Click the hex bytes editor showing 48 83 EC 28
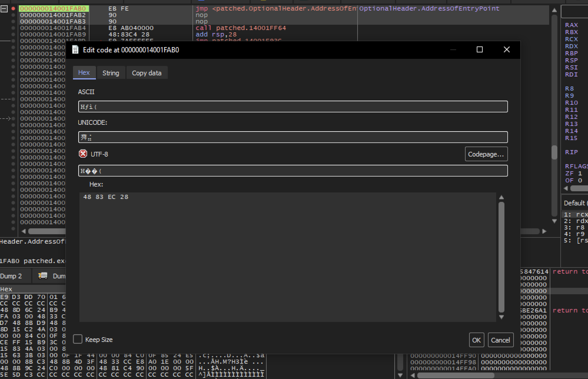This screenshot has width=588, height=379. pyautogui.click(x=288, y=257)
